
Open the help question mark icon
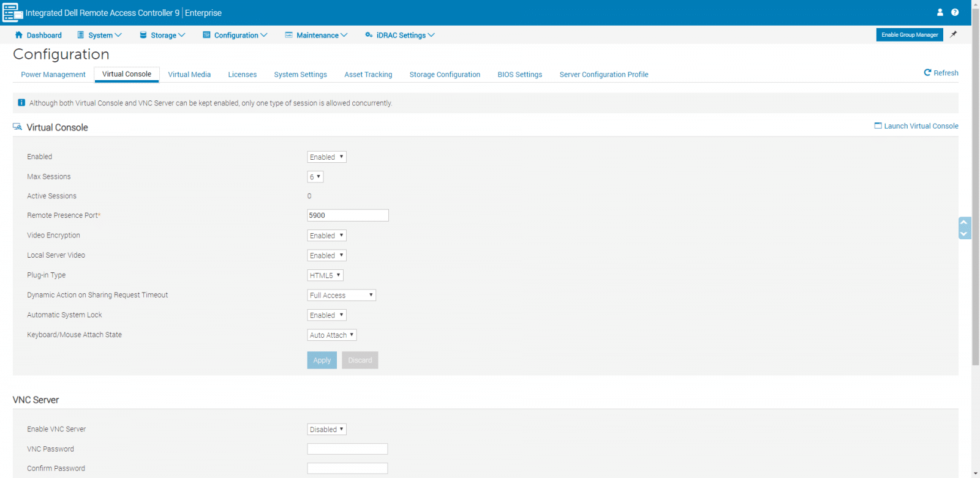point(955,12)
